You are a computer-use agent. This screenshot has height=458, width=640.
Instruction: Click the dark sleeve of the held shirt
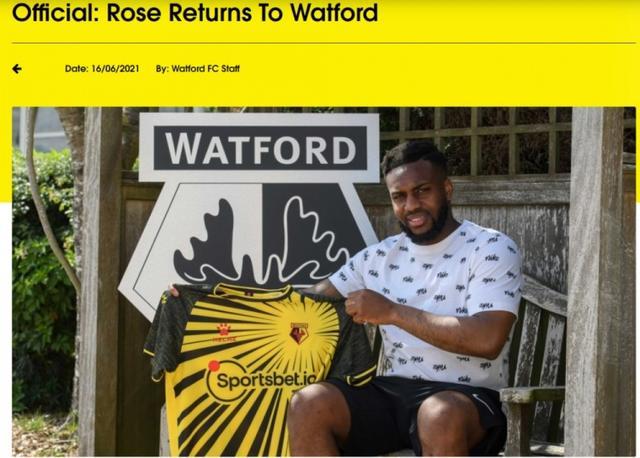pos(165,331)
